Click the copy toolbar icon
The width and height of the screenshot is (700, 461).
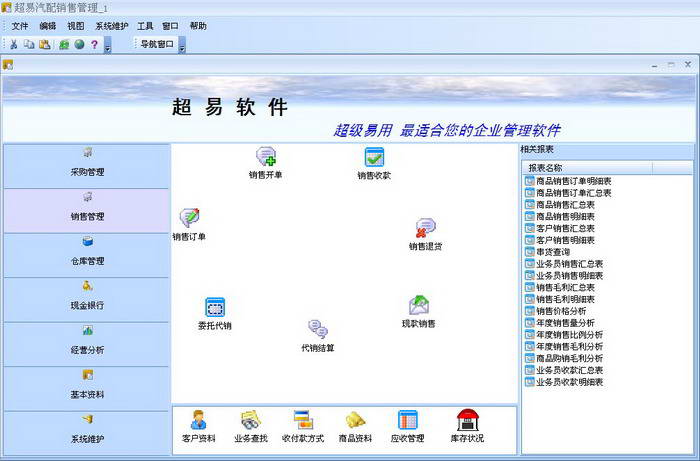tap(29, 44)
